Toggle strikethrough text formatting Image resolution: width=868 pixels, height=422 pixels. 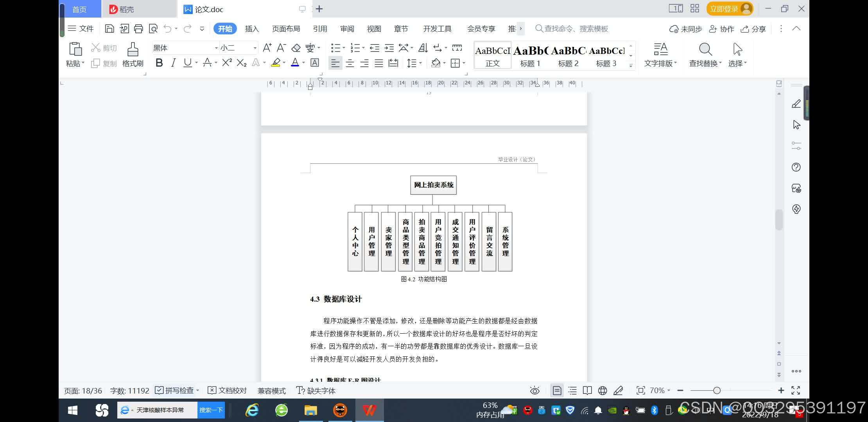pyautogui.click(x=207, y=63)
